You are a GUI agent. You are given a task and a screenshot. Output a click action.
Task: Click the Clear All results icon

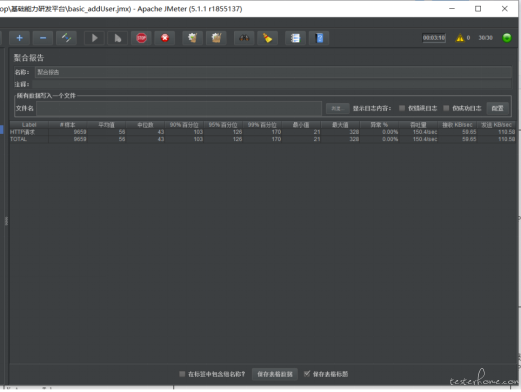[x=216, y=38]
